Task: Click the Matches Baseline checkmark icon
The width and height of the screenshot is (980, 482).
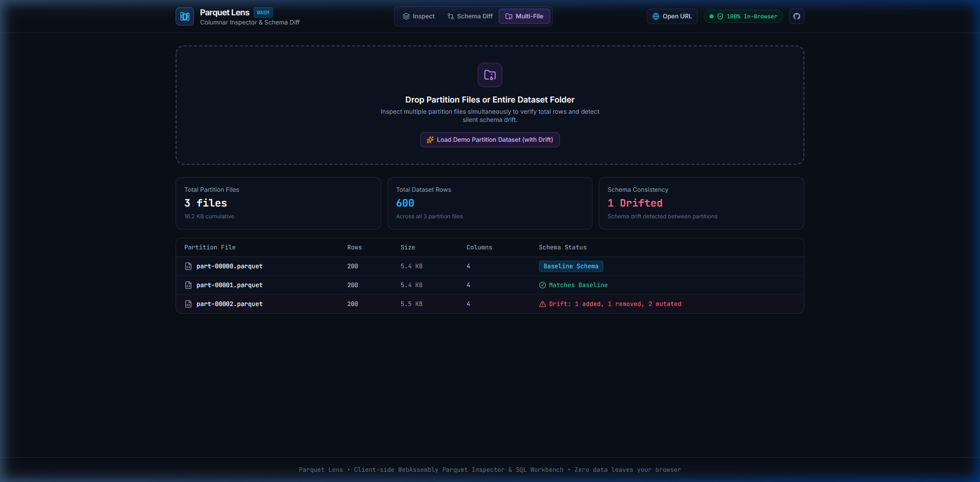Action: tap(543, 285)
